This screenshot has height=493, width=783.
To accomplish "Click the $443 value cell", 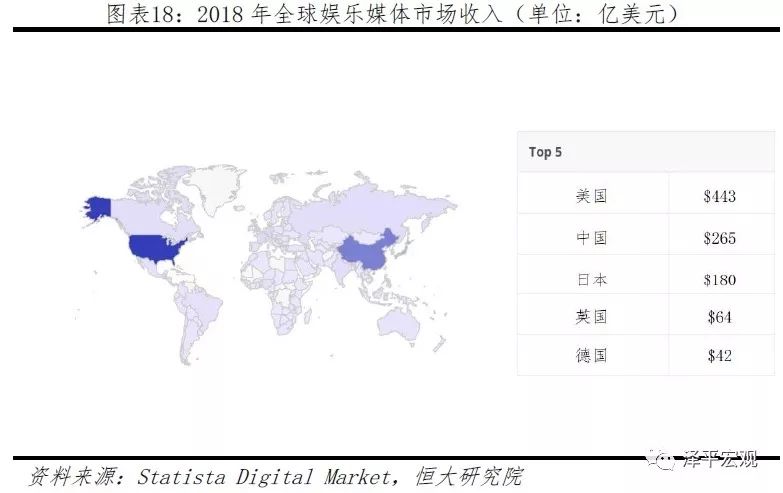I will pos(719,196).
